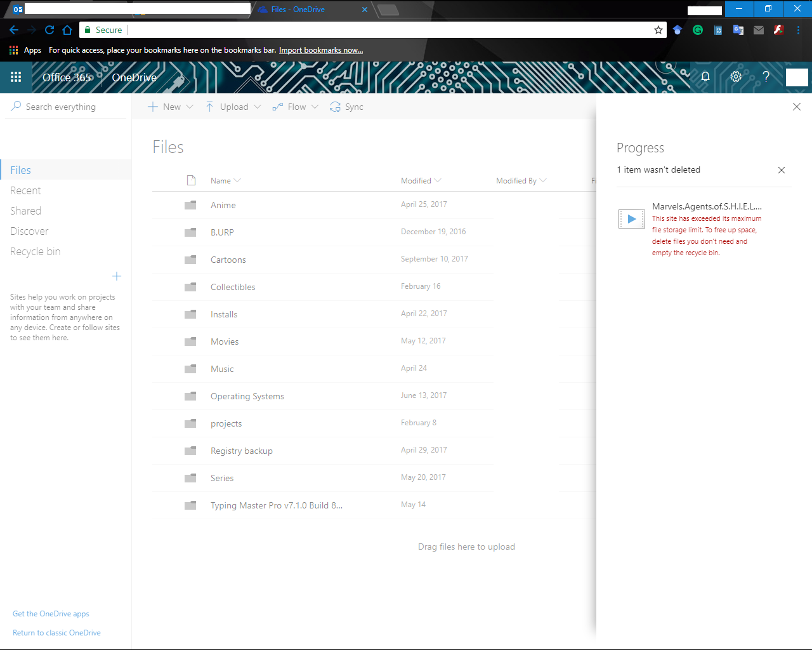Open the Shared section
The width and height of the screenshot is (812, 650).
point(25,210)
